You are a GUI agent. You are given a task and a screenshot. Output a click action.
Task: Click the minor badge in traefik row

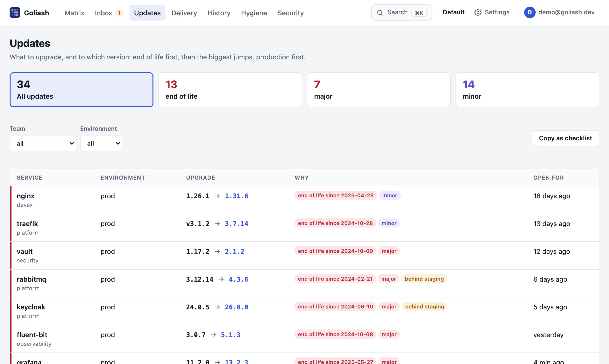(389, 223)
